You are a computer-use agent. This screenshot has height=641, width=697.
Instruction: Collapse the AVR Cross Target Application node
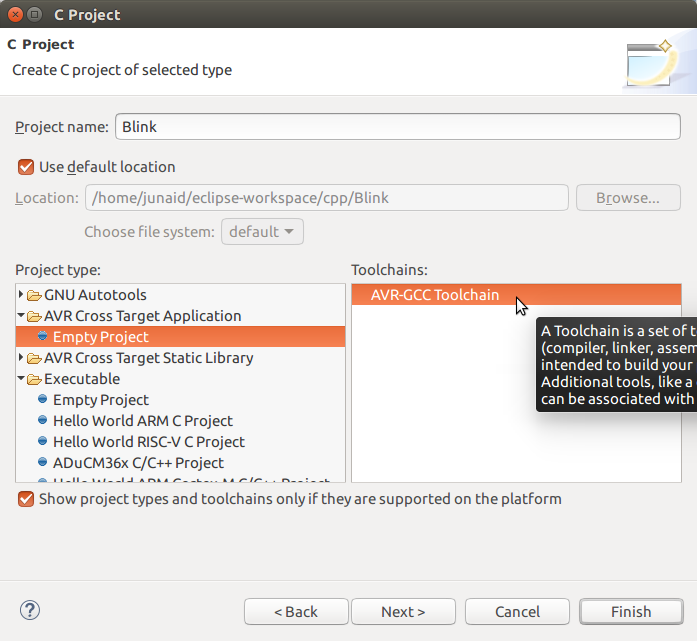pyautogui.click(x=22, y=316)
